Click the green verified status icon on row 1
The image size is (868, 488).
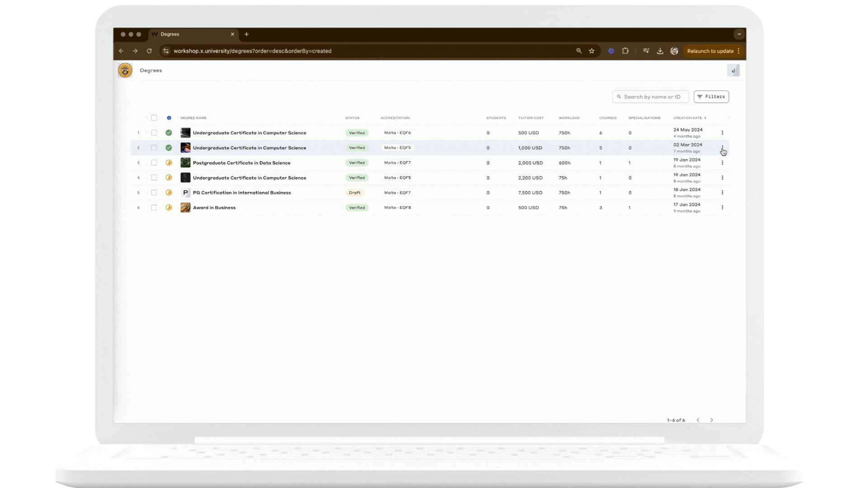coord(169,132)
